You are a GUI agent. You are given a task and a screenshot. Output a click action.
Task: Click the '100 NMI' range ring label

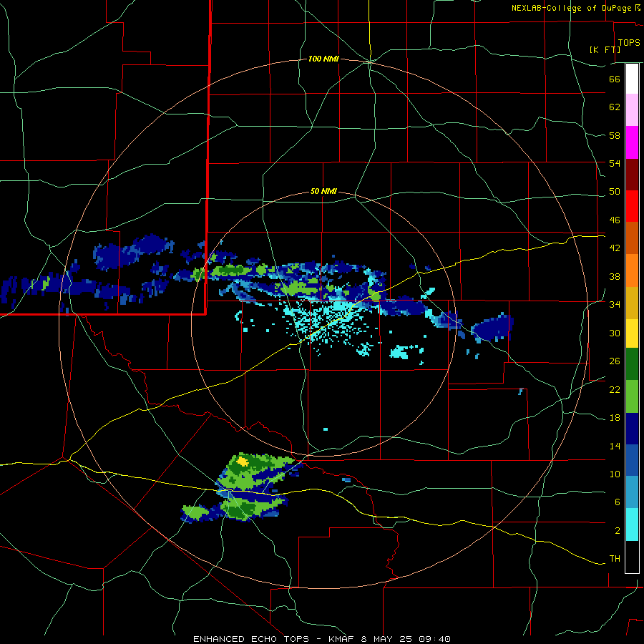[x=323, y=59]
